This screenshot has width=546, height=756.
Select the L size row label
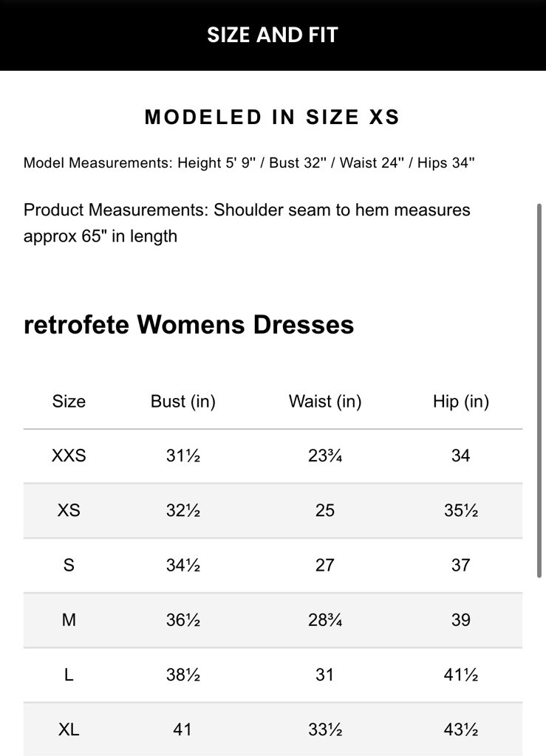pyautogui.click(x=69, y=674)
